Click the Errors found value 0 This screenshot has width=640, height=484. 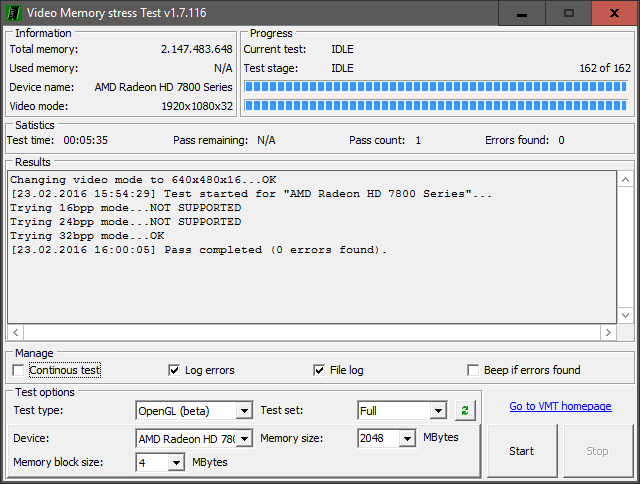tap(561, 140)
